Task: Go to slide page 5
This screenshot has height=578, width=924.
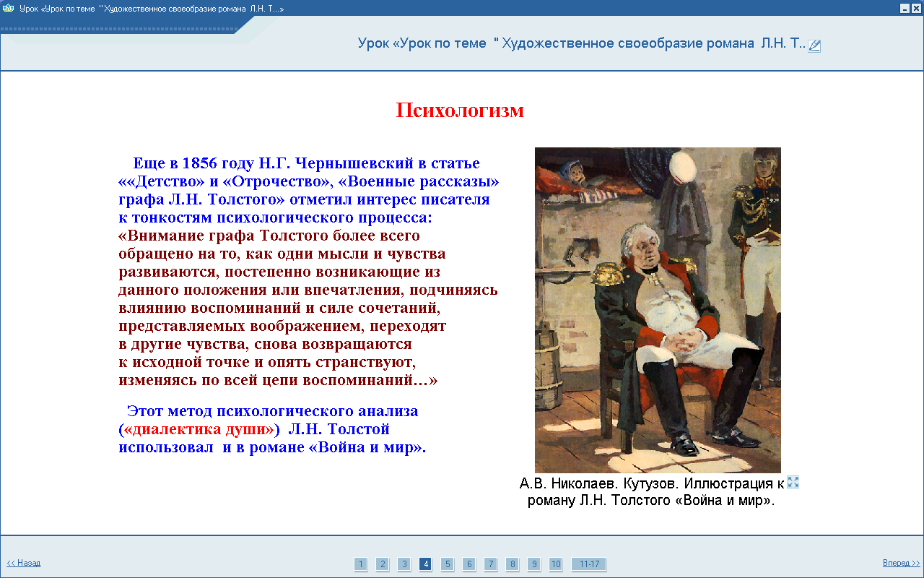Action: 448,564
